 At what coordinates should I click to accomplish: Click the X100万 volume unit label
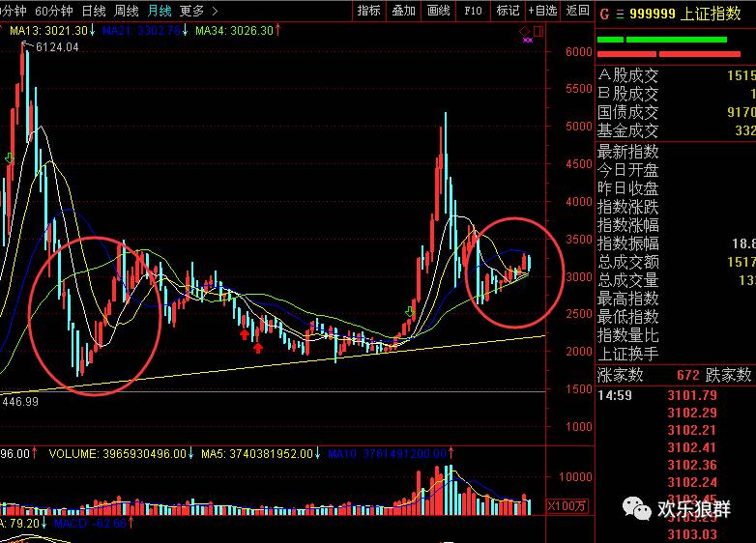(565, 505)
